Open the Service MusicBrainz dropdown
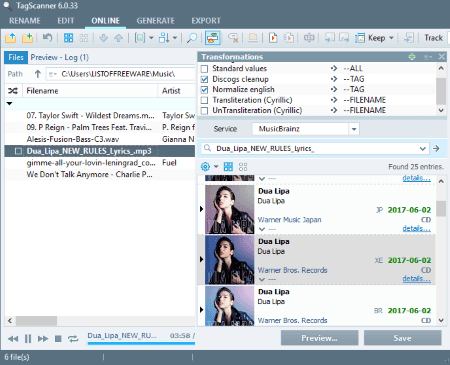This screenshot has height=365, width=450. tap(354, 129)
